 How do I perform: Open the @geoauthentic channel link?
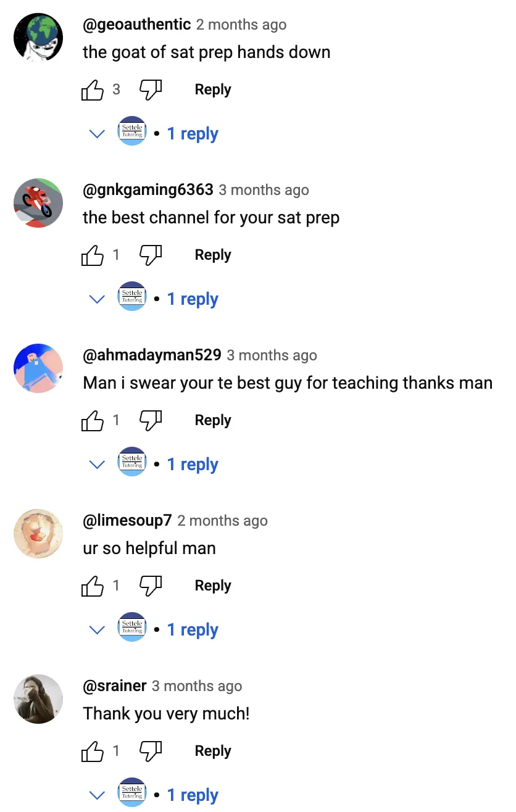tap(136, 25)
